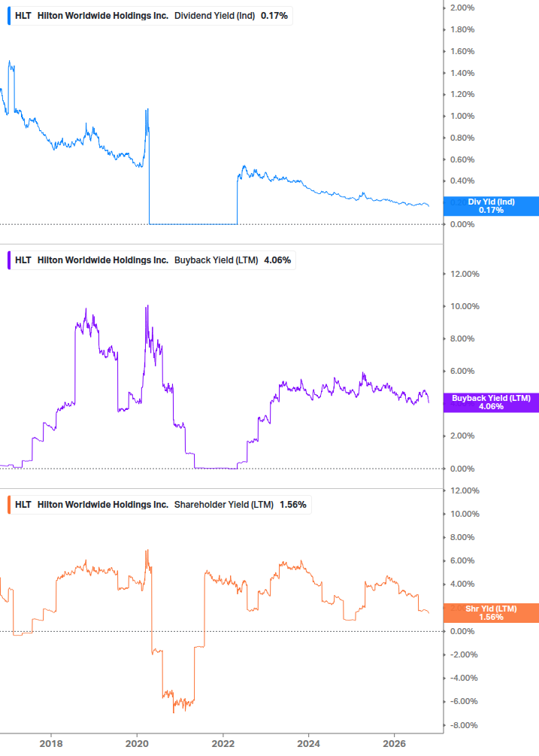Screen dimensions: 539x756
Task: Click the purple Buyback Yield 4.06% axis tag
Action: [491, 402]
